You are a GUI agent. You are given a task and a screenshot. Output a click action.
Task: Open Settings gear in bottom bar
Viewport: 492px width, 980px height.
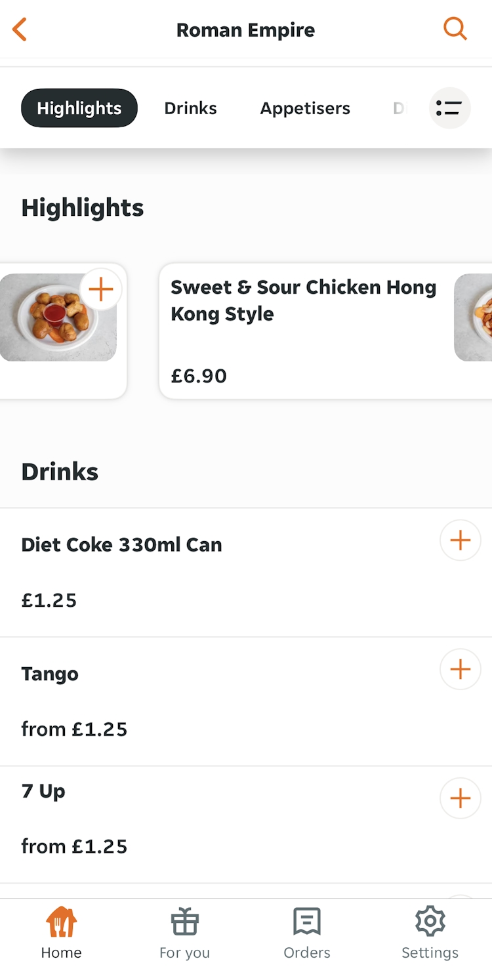(x=430, y=933)
